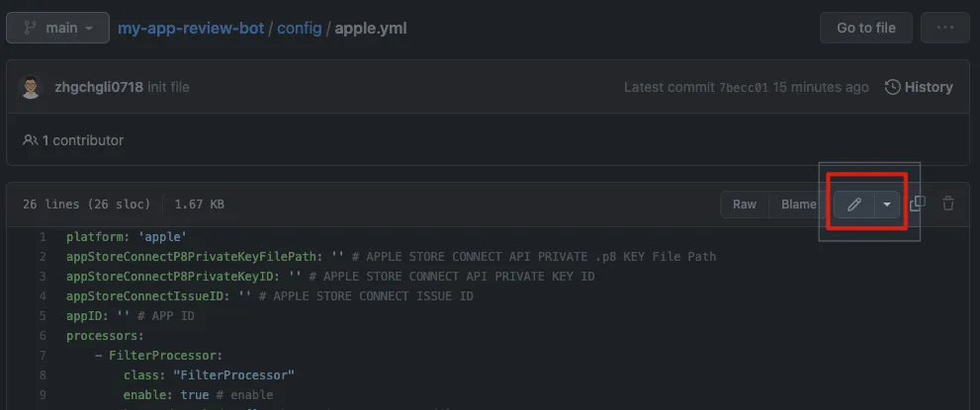The width and height of the screenshot is (980, 410).
Task: Open the main branch selector
Action: coord(56,28)
